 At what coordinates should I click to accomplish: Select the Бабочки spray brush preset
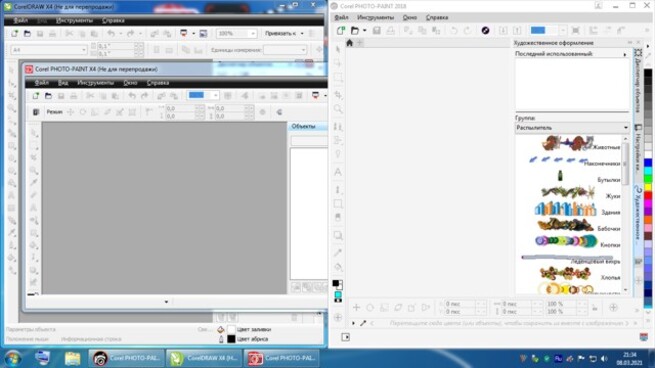click(x=579, y=226)
